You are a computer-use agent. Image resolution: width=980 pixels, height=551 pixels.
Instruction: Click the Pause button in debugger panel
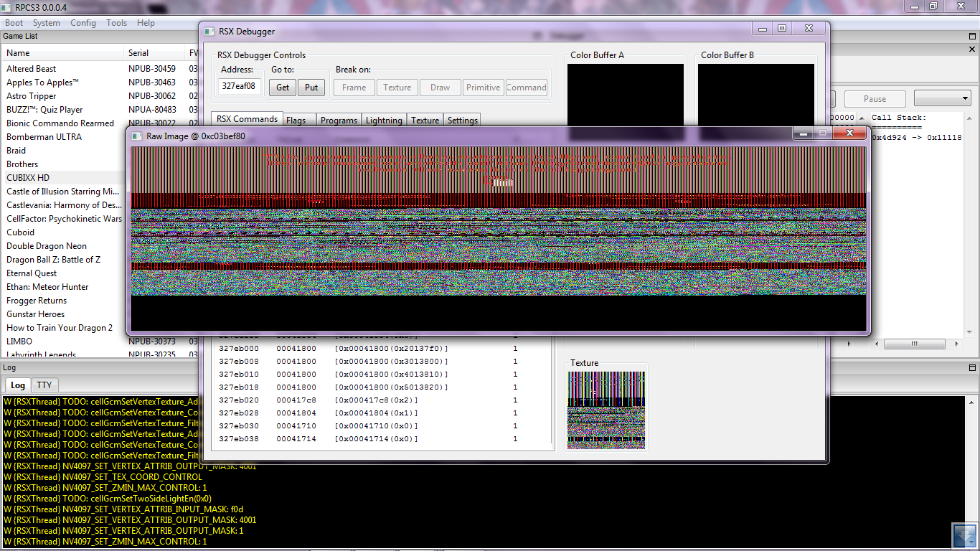875,99
